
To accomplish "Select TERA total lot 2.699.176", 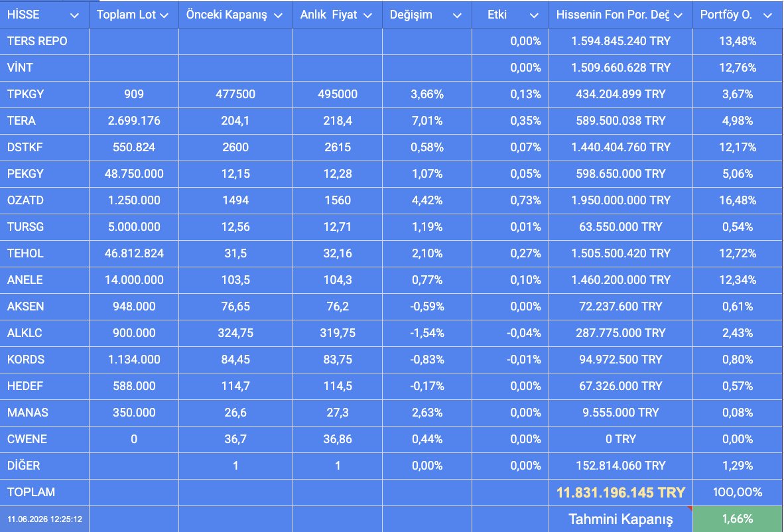I will (x=134, y=121).
